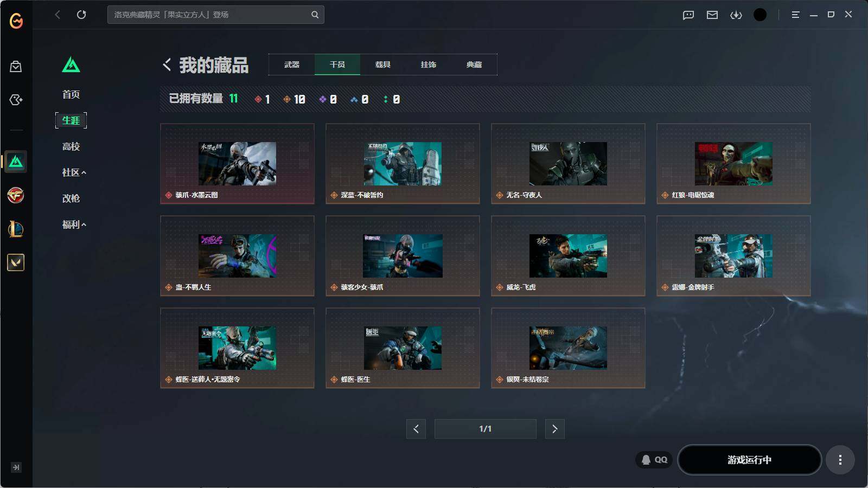Go back with arrow beside 我的藏品

click(167, 65)
